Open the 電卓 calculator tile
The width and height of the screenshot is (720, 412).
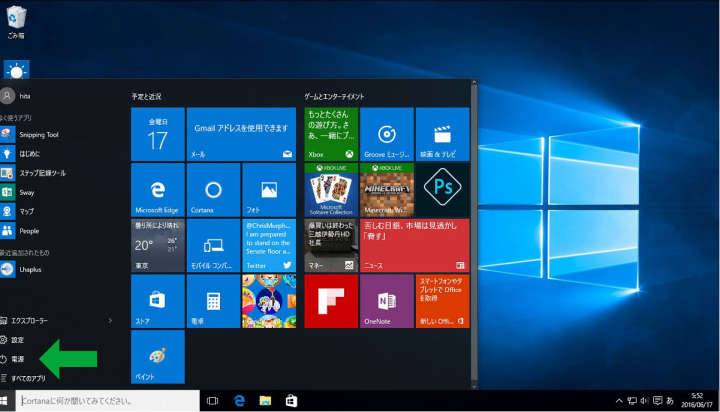click(213, 301)
